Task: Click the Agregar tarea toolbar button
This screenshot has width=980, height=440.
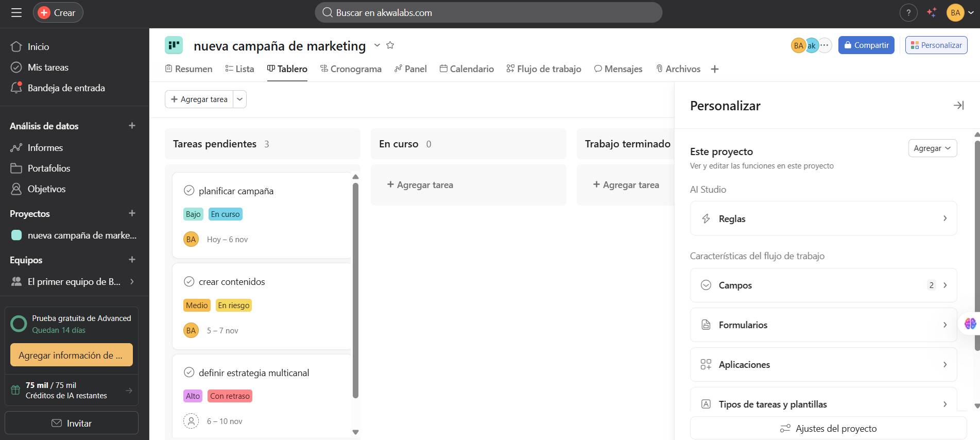Action: point(199,99)
